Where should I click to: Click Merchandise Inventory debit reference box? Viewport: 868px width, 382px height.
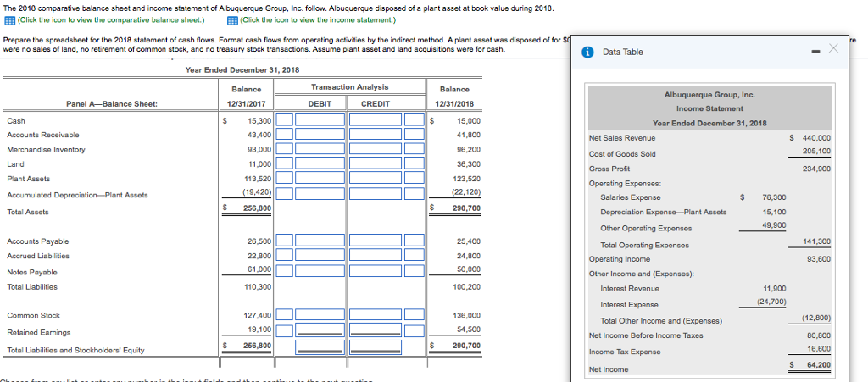pos(285,148)
